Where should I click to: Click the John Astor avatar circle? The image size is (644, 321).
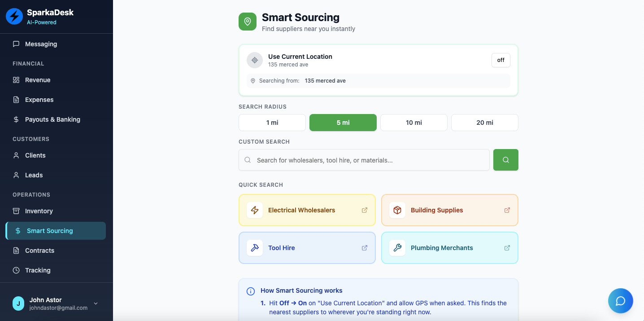click(x=18, y=303)
